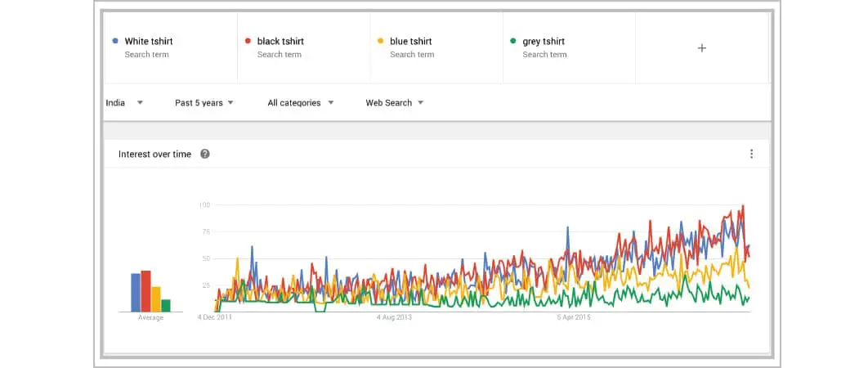Screen dimensions: 868x368
Task: Click the red average bar
Action: (145, 290)
